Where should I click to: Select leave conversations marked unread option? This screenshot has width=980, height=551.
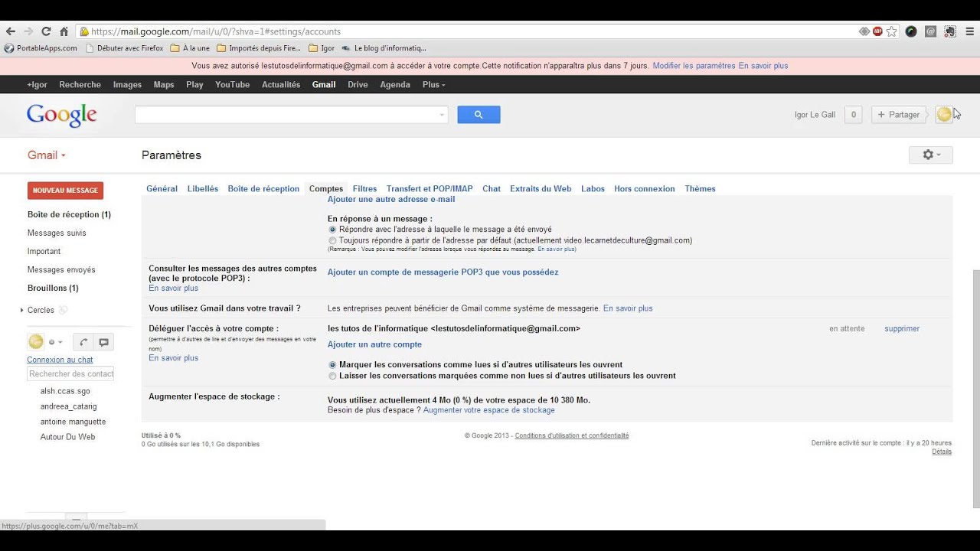(332, 376)
